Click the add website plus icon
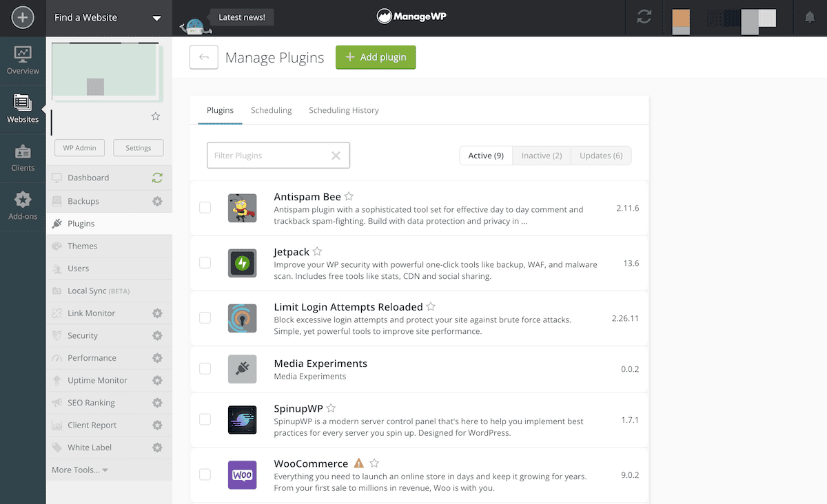 point(23,17)
